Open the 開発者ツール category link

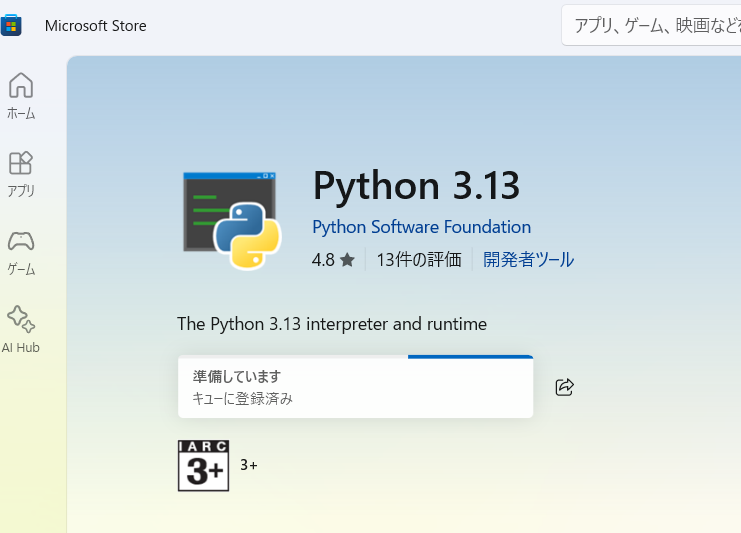[x=528, y=259]
